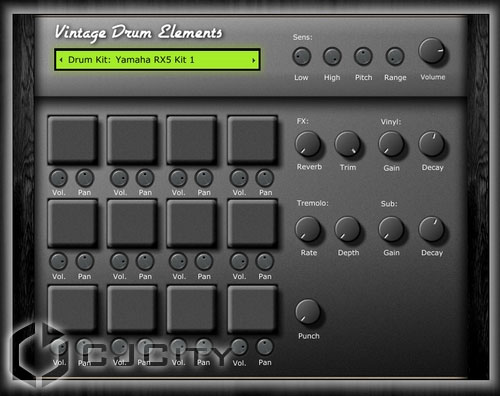
Task: Click the Punch knob
Action: tap(308, 312)
